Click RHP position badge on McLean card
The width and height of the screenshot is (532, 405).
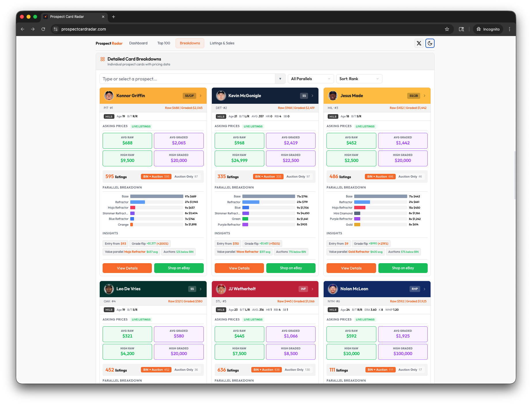click(x=415, y=289)
